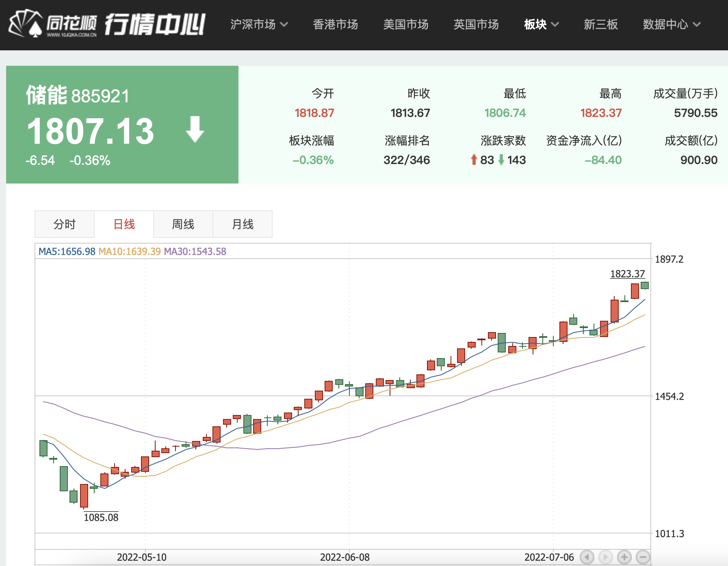Click the 成交额 value 900.90
Screen dimensions: 728x566
click(x=699, y=160)
